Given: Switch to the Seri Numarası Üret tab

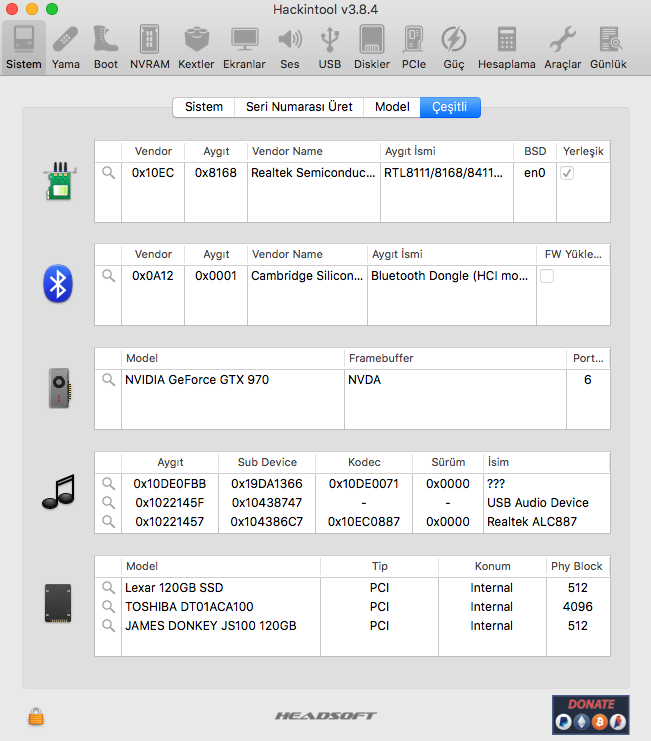Looking at the screenshot, I should [299, 107].
